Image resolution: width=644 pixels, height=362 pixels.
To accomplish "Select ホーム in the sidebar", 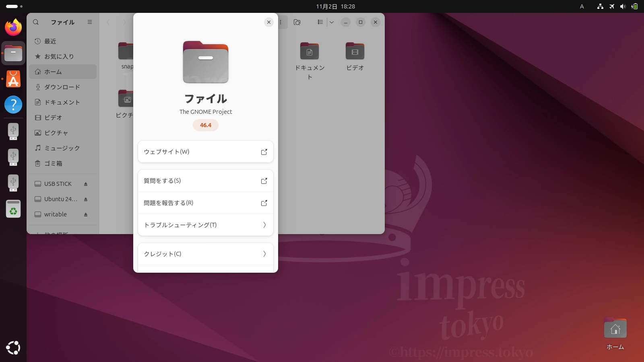I will pyautogui.click(x=63, y=72).
